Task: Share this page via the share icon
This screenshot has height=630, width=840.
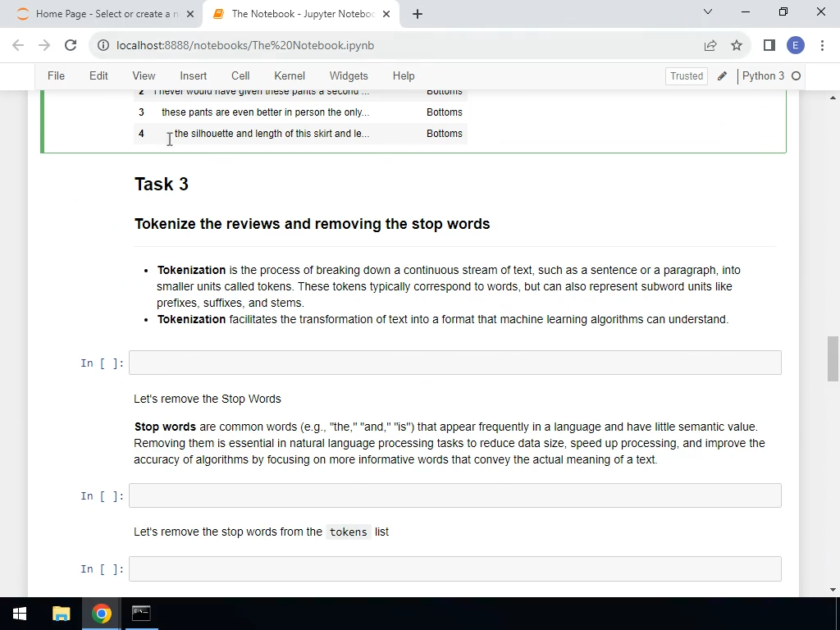Action: (710, 45)
